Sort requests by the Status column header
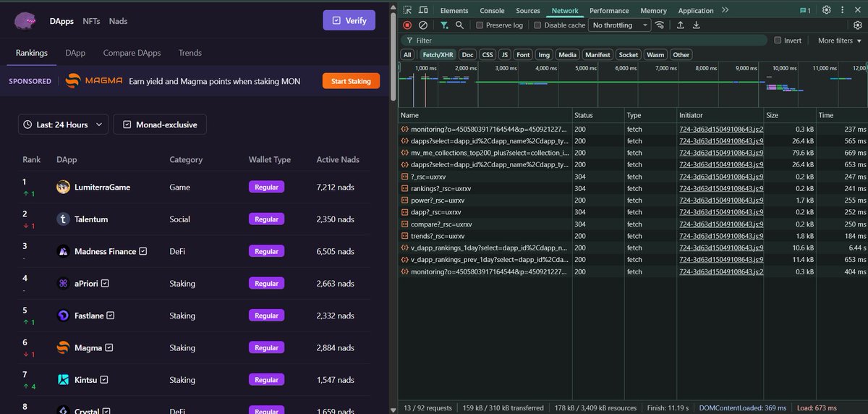Screen dimensions: 868x414 coord(597,115)
